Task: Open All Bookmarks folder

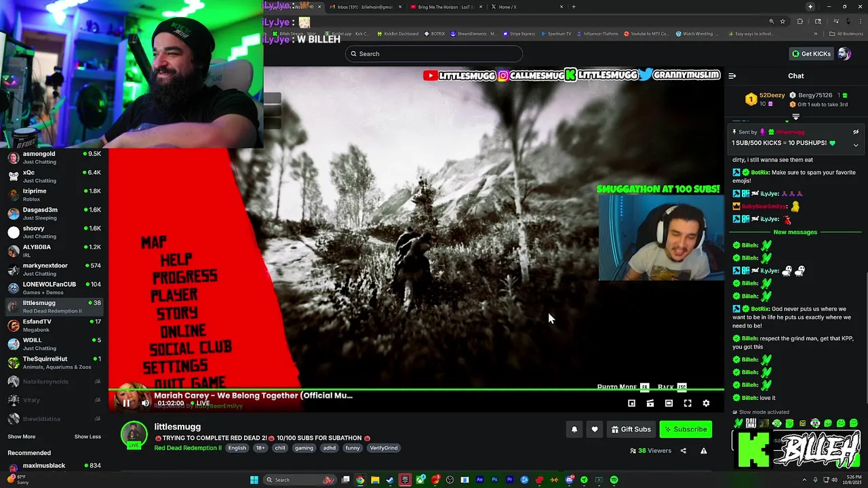Action: pos(847,34)
